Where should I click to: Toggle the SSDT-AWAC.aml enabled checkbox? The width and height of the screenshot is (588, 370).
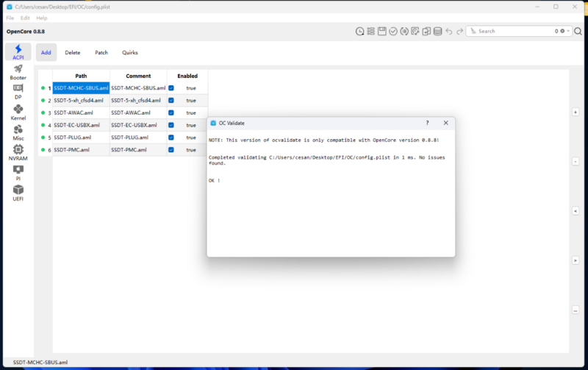[x=171, y=113]
